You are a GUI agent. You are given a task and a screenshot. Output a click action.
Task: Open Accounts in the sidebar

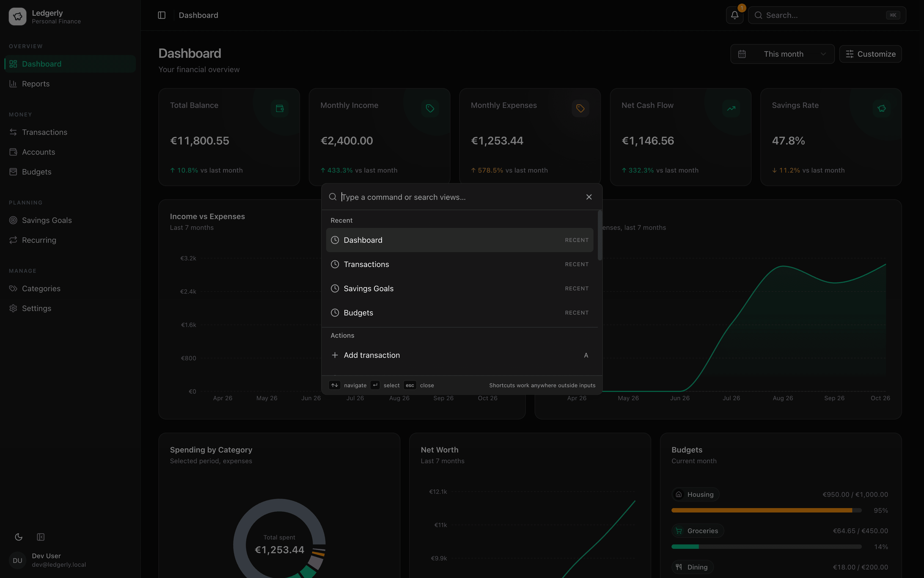tap(70, 152)
